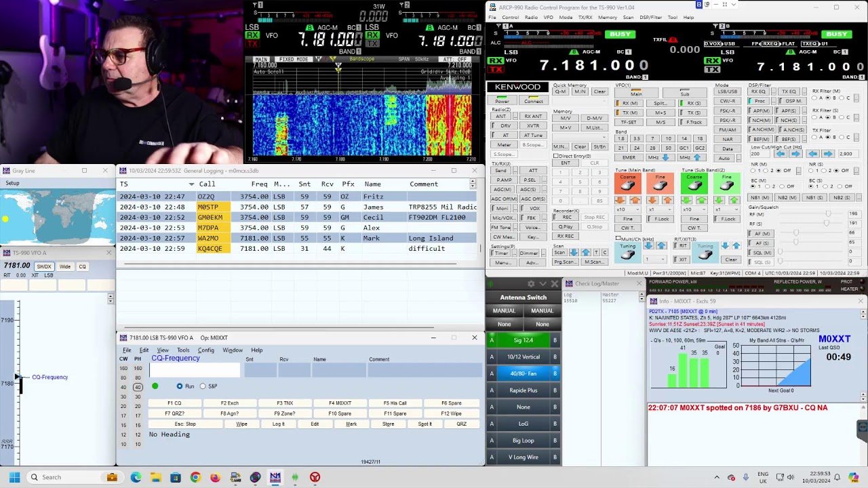Select BC (M) Off radio button

(781, 186)
